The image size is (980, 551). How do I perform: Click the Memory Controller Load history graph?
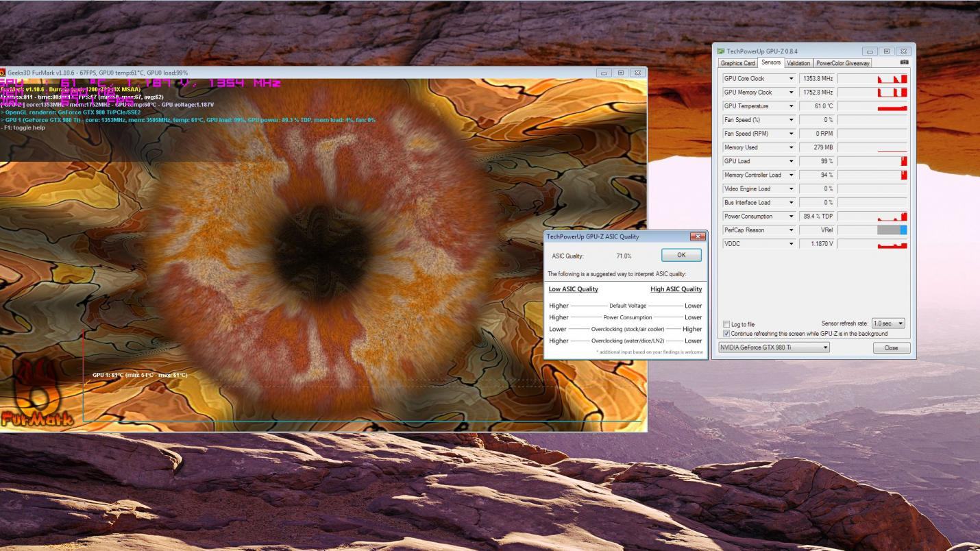872,175
